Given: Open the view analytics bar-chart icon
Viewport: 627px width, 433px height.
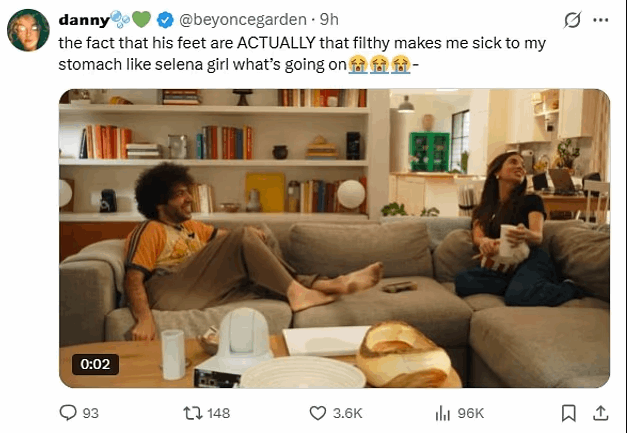Looking at the screenshot, I should pyautogui.click(x=442, y=413).
